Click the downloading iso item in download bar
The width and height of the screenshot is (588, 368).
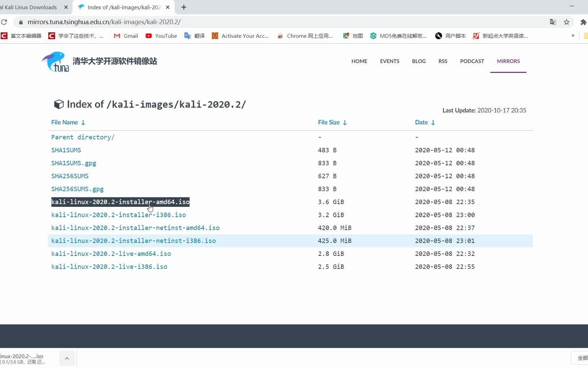point(22,359)
